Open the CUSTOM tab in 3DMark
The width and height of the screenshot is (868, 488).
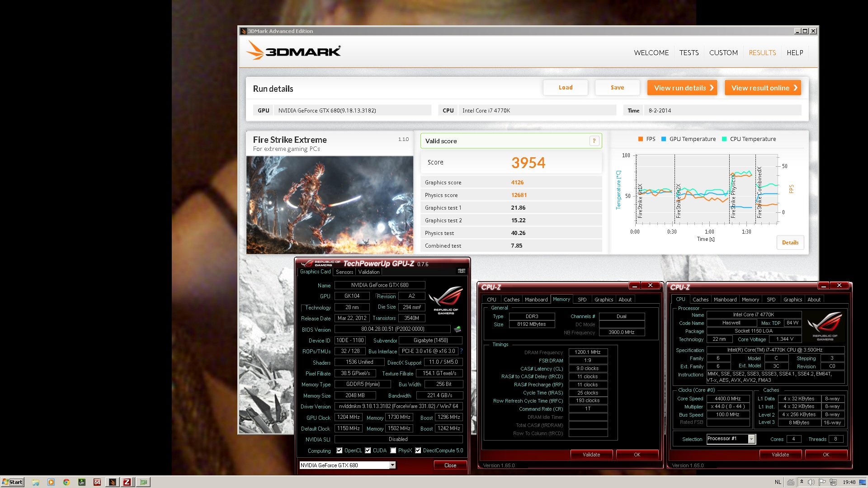(x=723, y=53)
